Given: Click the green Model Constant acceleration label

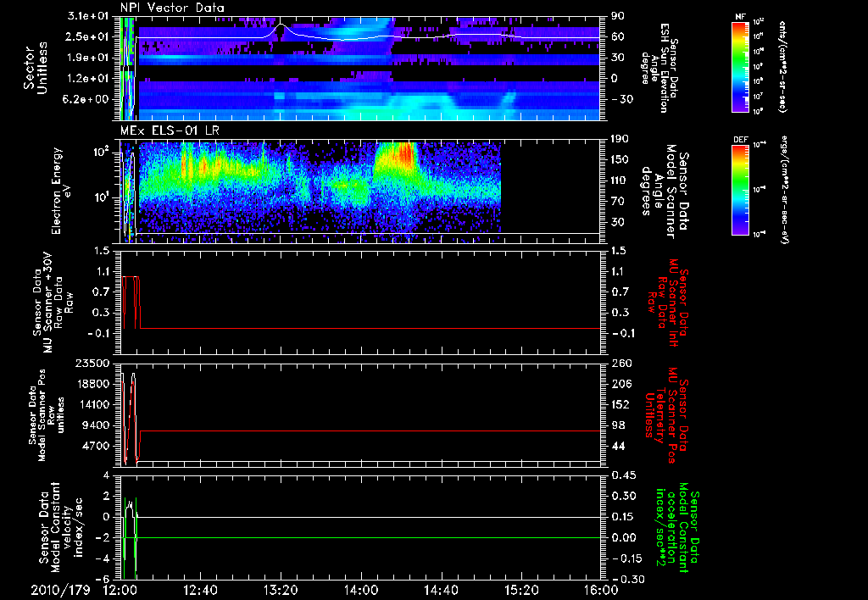Looking at the screenshot, I should (677, 527).
